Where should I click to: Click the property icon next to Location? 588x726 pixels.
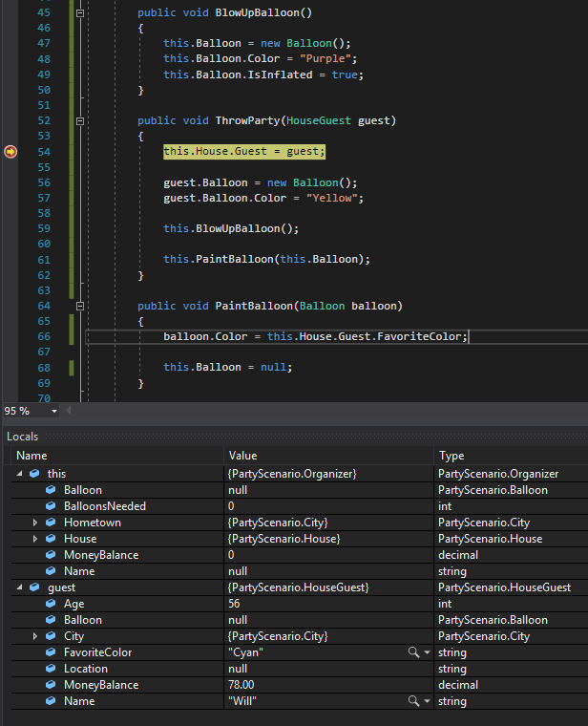[x=52, y=669]
